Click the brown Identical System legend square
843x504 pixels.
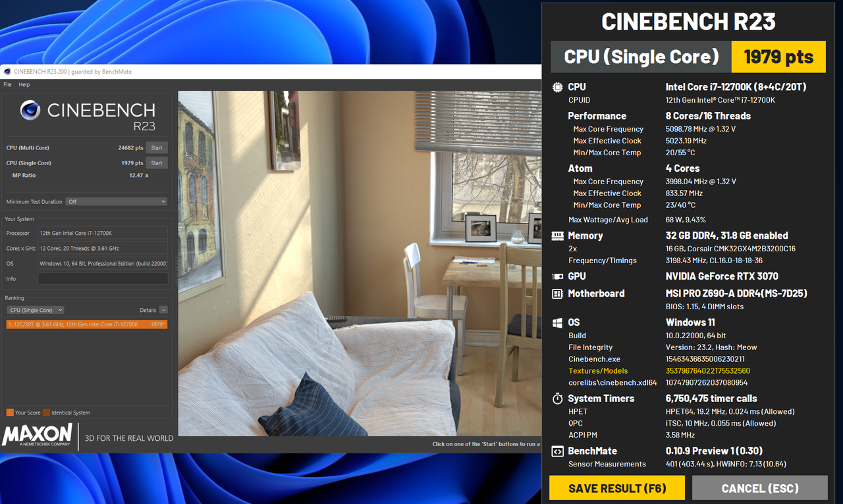click(x=47, y=413)
